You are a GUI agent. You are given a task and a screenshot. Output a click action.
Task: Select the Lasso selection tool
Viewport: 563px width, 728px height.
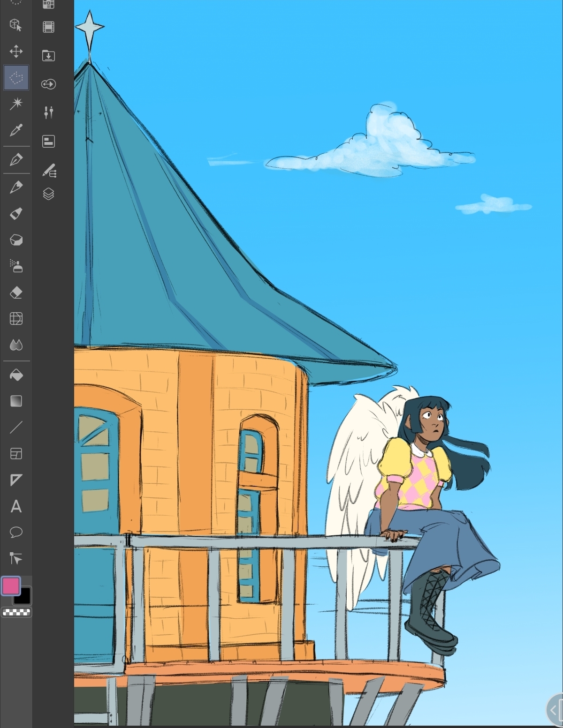16,77
